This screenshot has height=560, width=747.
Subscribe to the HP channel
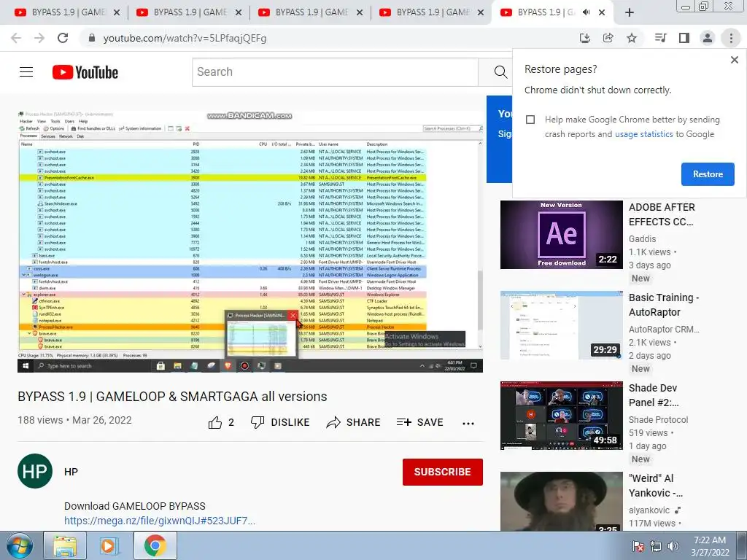[443, 472]
